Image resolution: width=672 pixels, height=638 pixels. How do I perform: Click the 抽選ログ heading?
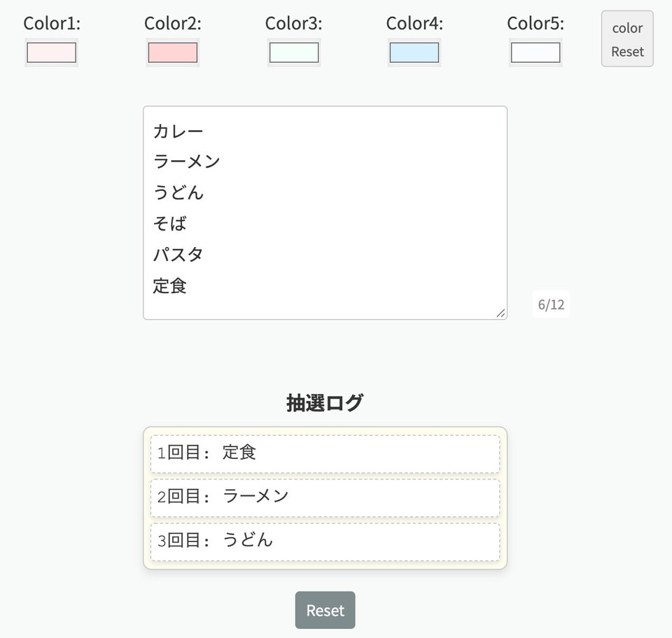325,403
